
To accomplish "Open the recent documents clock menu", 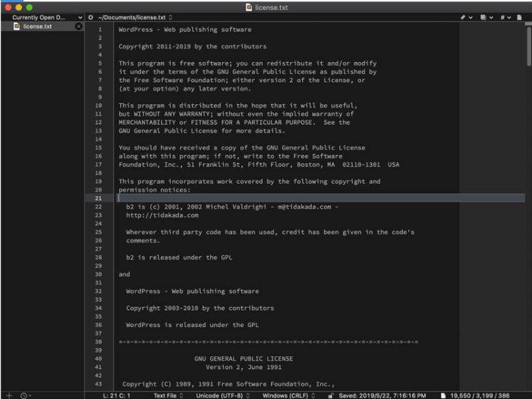I will (25, 395).
